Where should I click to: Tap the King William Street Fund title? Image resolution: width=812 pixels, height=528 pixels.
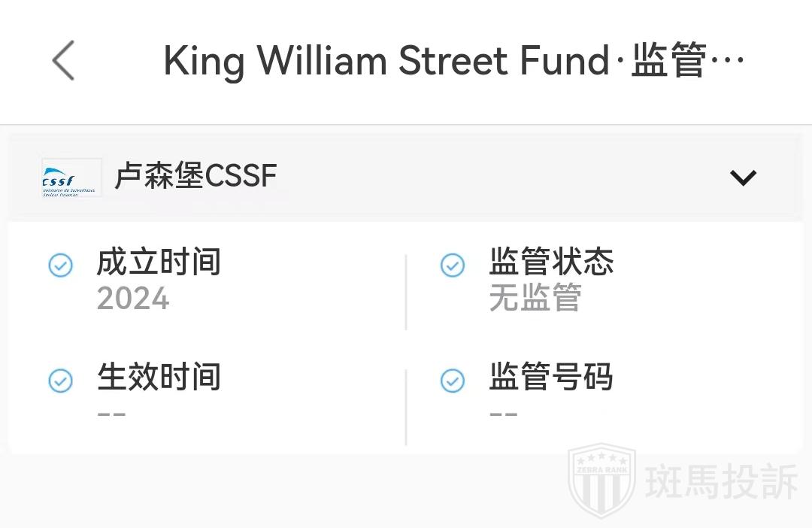386,61
